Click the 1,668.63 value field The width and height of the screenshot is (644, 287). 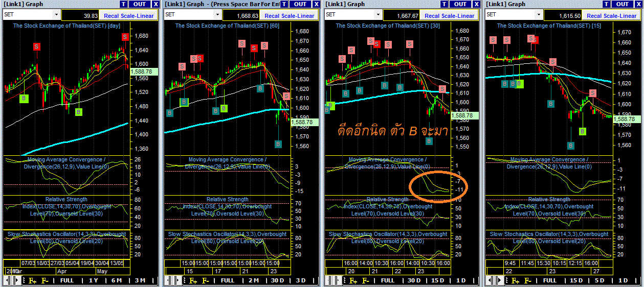(x=241, y=15)
